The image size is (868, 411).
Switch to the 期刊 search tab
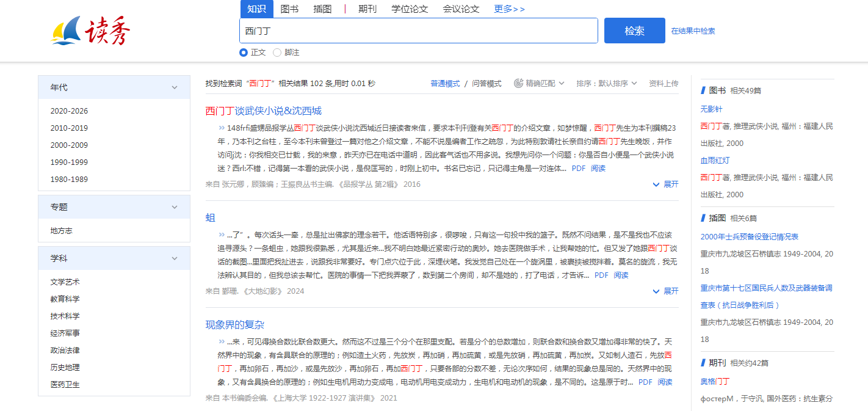367,9
